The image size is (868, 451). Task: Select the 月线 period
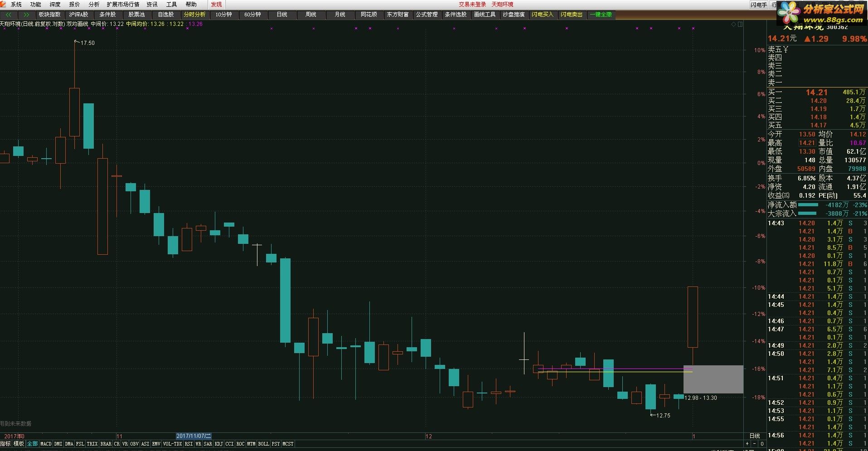pos(339,15)
